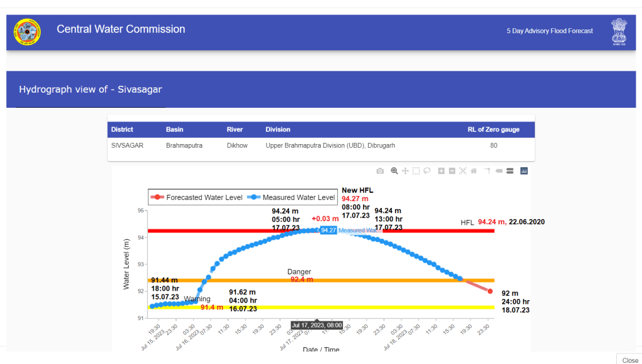Show closest data on hover icon
Image resolution: width=642 pixels, height=364 pixels.
[499, 171]
